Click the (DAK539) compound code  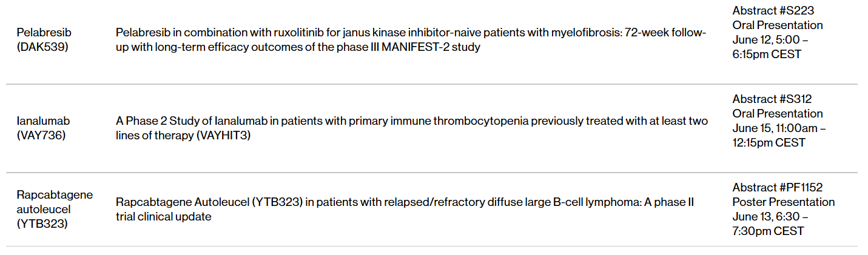tap(42, 47)
